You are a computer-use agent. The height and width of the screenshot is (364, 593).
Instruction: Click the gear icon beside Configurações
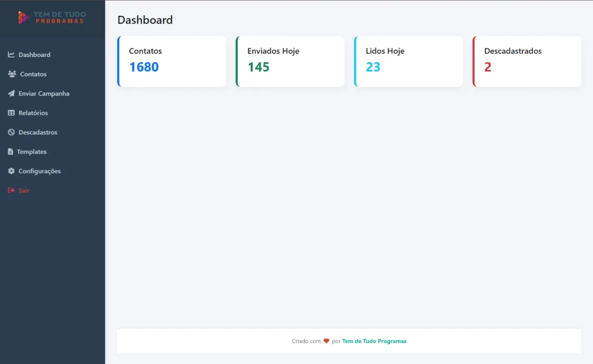point(11,171)
